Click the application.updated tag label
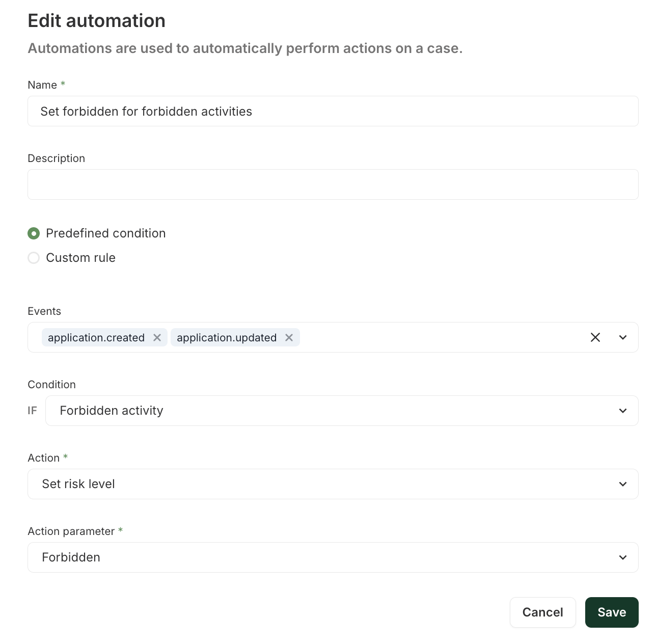The width and height of the screenshot is (656, 644). coord(227,338)
